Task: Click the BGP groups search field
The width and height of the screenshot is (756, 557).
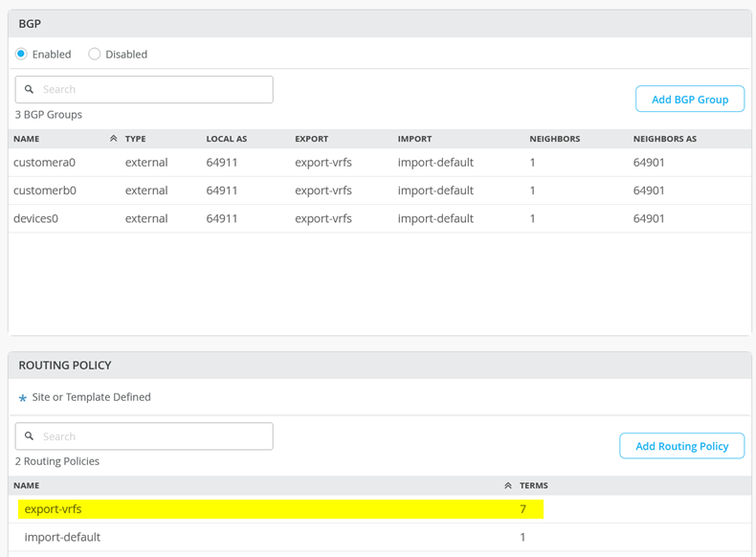Action: coord(153,89)
